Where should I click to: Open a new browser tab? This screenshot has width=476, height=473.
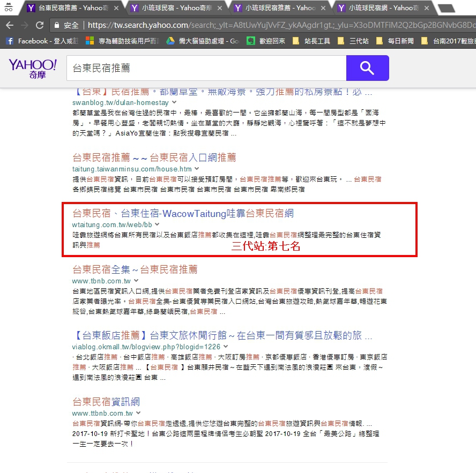pos(447,8)
